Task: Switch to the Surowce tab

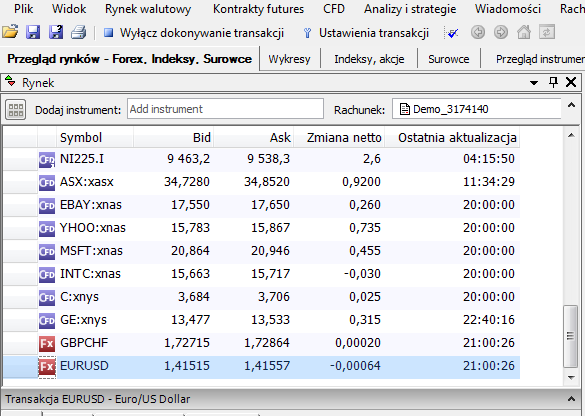Action: (449, 59)
